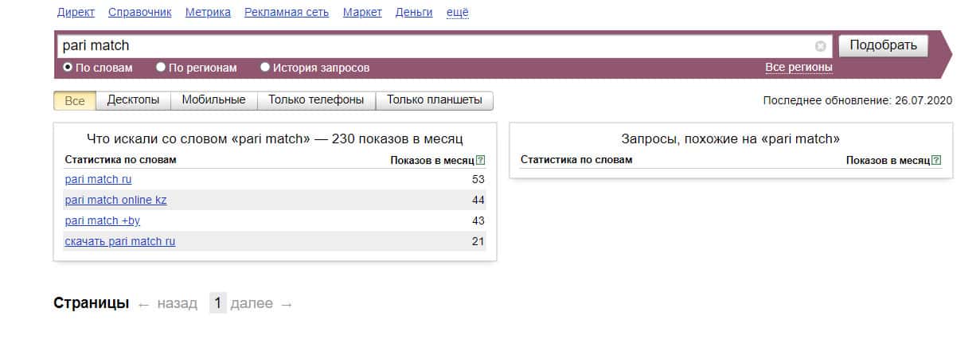The height and width of the screenshot is (351, 980).
Task: Click the value 53 for 'pari match ru'
Action: point(478,179)
